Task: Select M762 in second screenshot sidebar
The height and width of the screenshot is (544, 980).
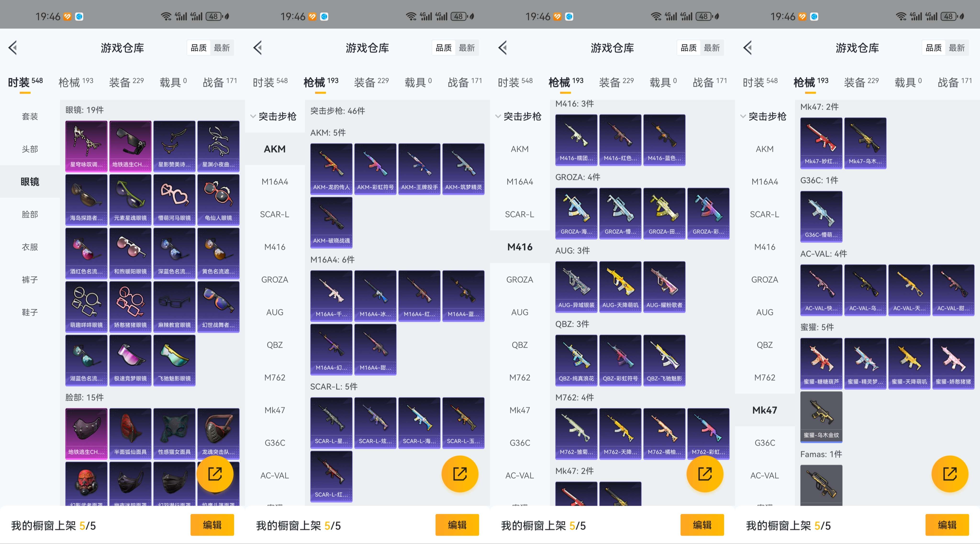Action: tap(275, 378)
